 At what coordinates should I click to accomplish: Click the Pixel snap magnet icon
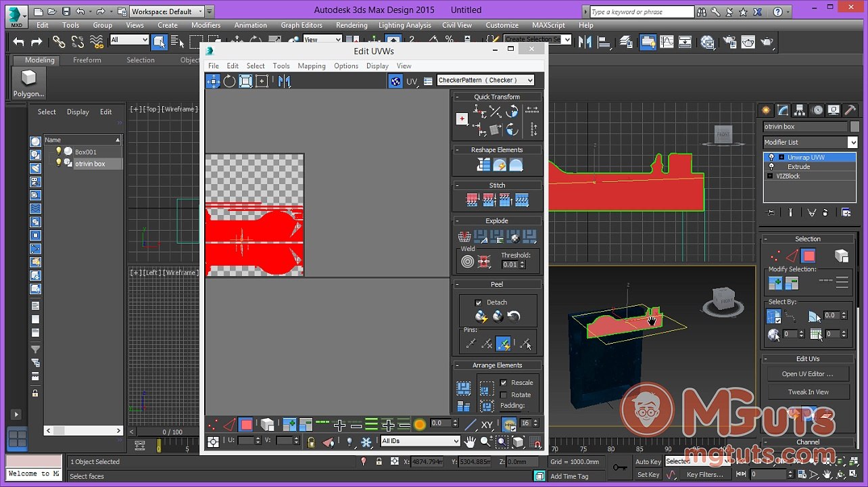[x=537, y=442]
